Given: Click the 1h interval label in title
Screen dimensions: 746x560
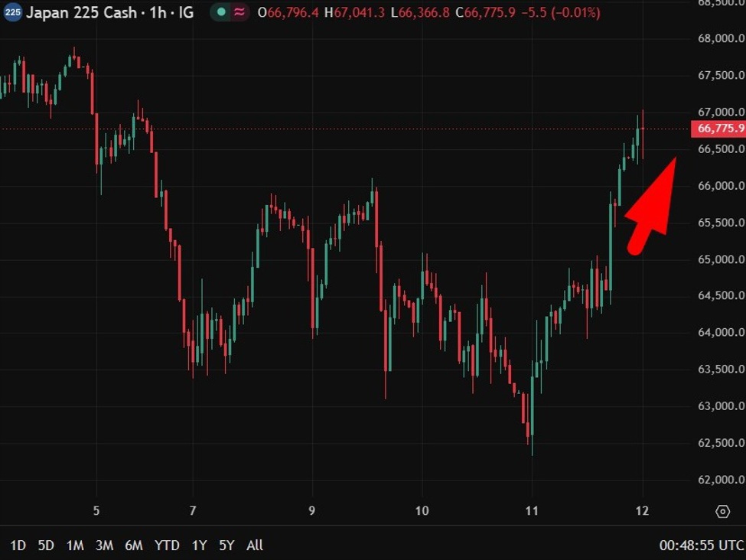Looking at the screenshot, I should click(x=158, y=12).
